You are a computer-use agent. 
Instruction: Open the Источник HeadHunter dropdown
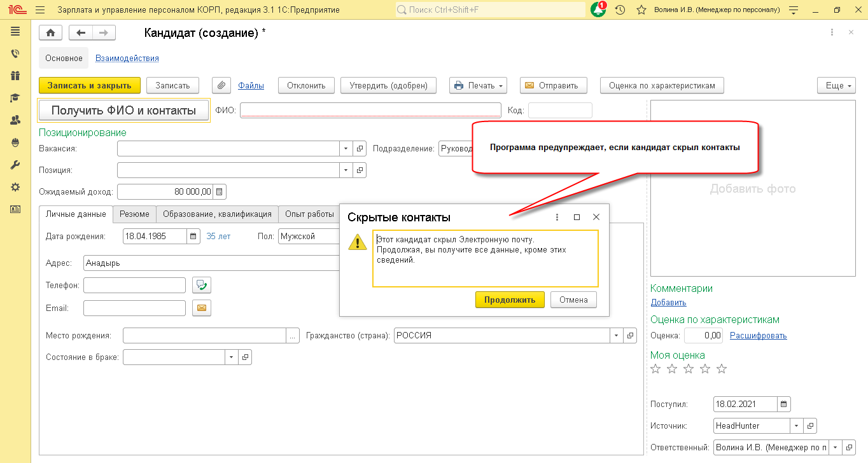point(796,425)
